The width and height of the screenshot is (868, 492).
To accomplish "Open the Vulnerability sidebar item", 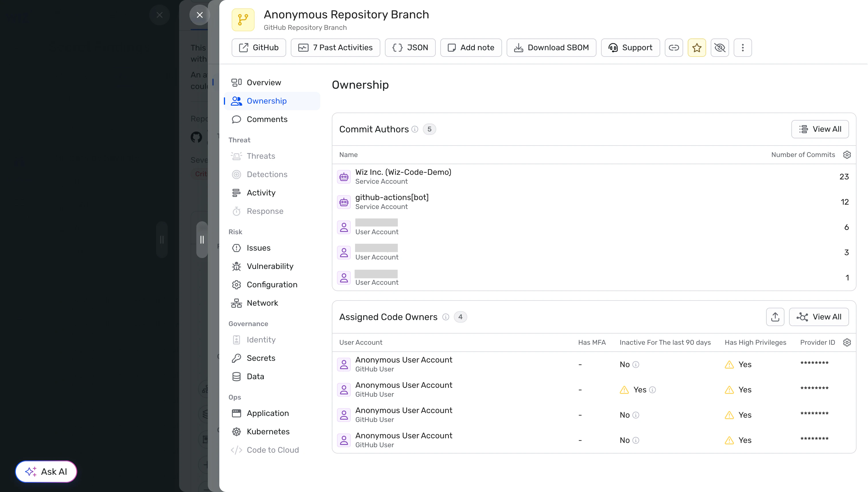I will coord(272,266).
